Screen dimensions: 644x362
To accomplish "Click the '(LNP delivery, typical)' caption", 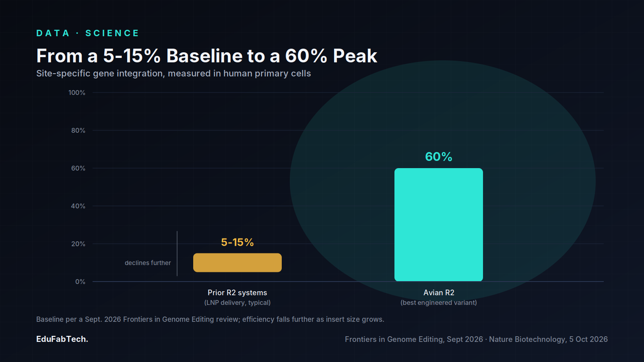I will [237, 302].
